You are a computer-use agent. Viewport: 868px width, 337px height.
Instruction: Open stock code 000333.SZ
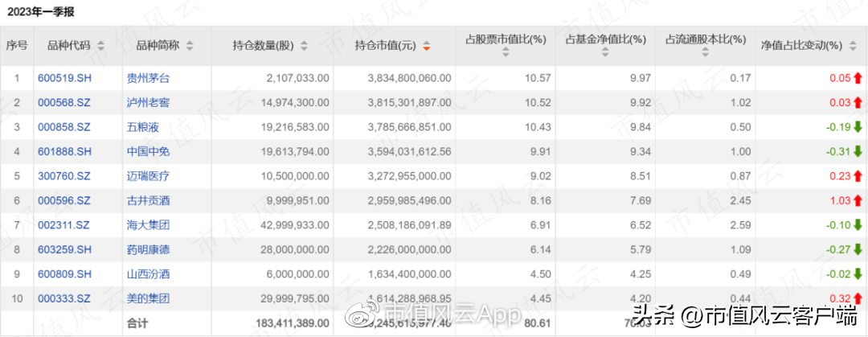click(x=64, y=298)
